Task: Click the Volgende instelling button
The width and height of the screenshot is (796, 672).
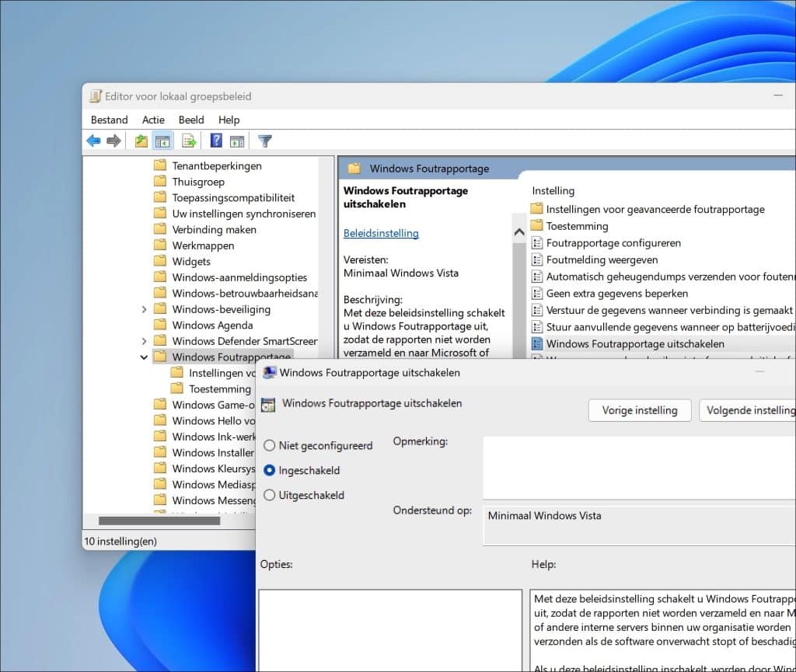Action: point(747,410)
